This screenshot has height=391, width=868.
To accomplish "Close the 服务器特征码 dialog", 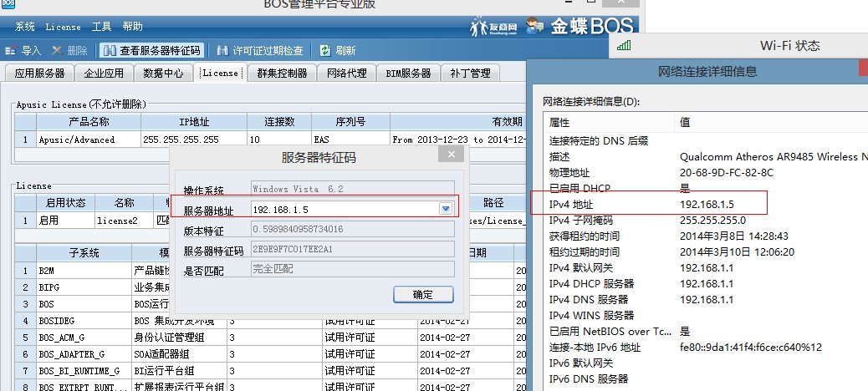I will click(452, 155).
